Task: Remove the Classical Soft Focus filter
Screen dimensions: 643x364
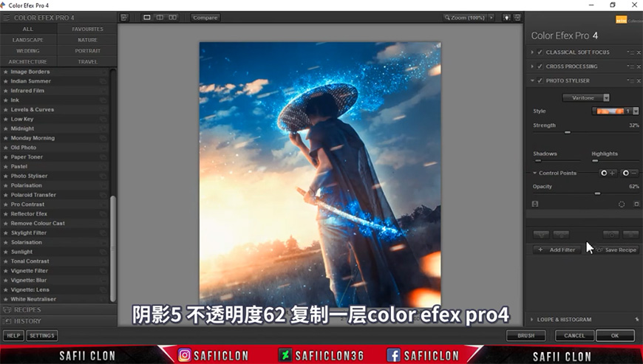Action: 639,52
